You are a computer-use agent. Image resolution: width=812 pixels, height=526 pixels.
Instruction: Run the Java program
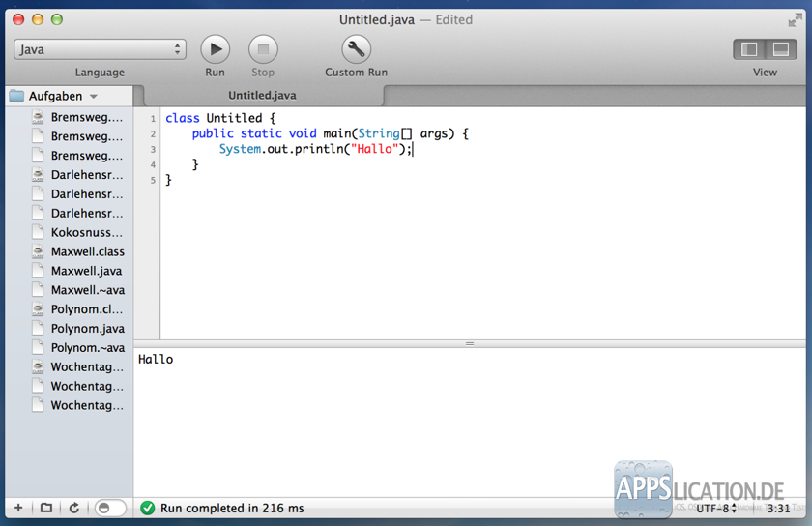click(215, 49)
